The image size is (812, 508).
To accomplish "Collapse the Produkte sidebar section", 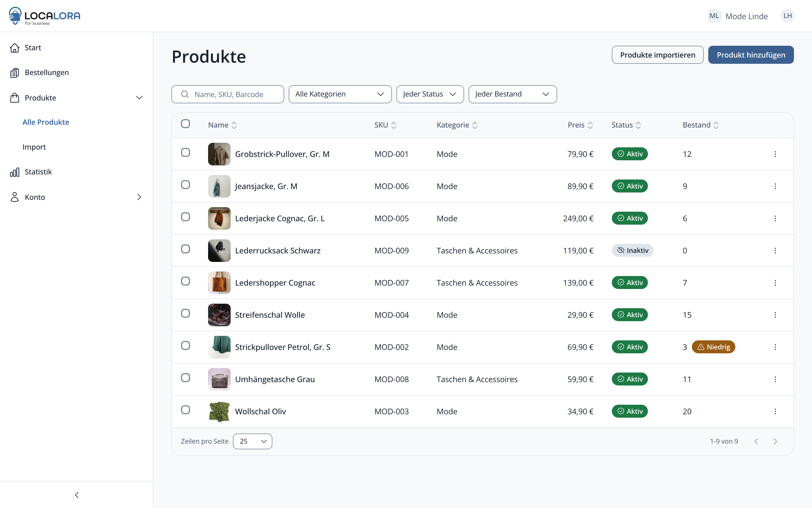I will 139,98.
